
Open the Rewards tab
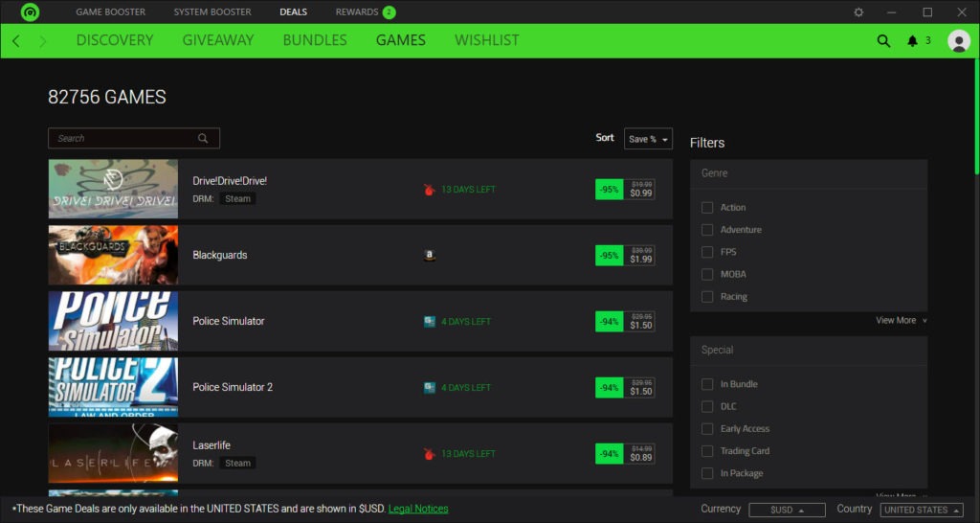click(357, 11)
